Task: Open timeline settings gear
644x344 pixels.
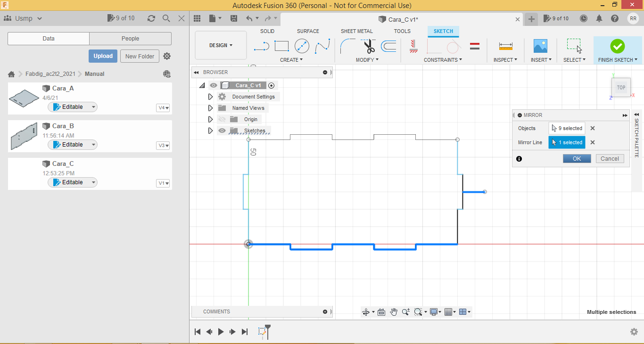Action: pyautogui.click(x=634, y=332)
